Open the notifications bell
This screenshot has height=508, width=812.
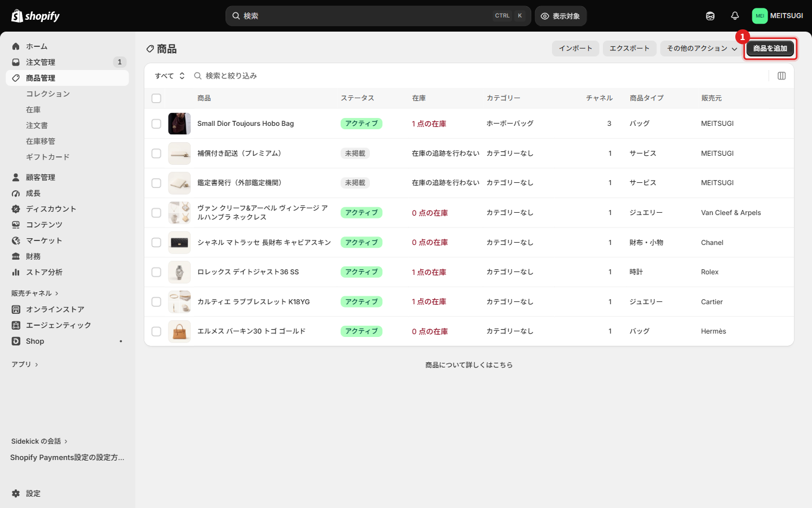tap(735, 16)
